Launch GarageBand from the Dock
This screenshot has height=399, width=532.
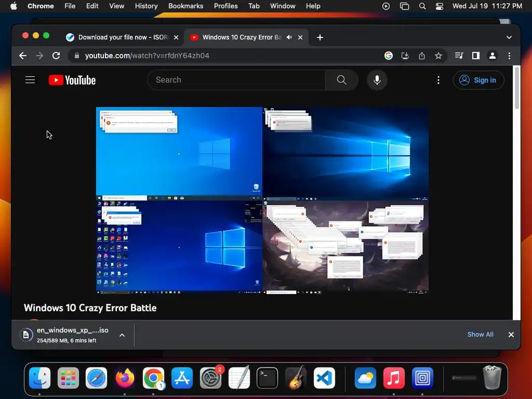point(296,378)
